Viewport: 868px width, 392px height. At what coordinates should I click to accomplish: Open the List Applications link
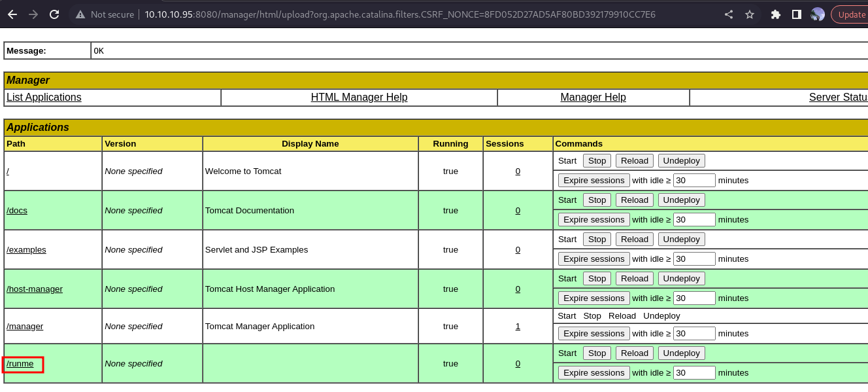(44, 98)
